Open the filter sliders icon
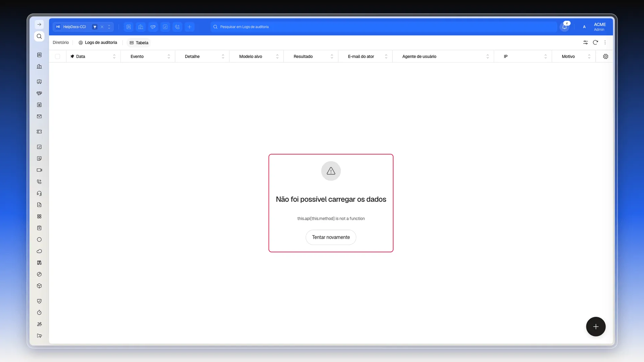Image resolution: width=644 pixels, height=362 pixels. pos(585,43)
